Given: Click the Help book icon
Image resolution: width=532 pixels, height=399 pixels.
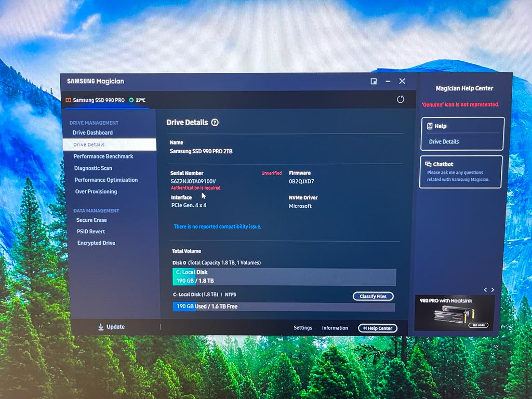Looking at the screenshot, I should [x=430, y=126].
